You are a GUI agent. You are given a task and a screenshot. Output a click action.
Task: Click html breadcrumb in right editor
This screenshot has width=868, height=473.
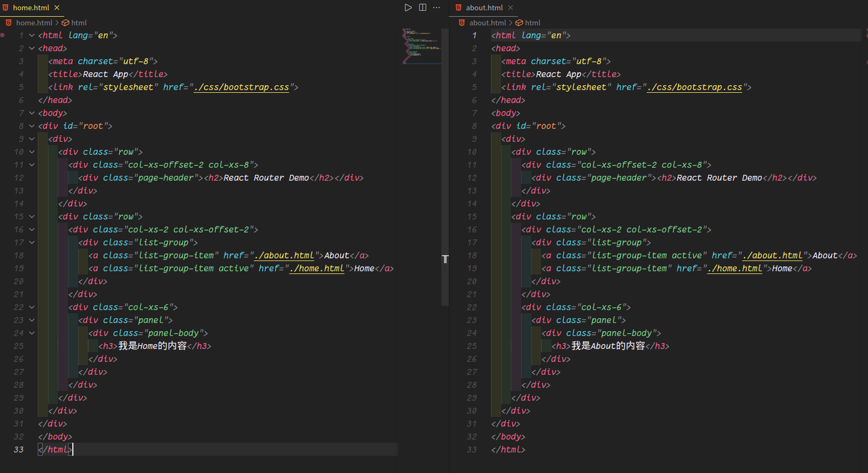point(532,23)
